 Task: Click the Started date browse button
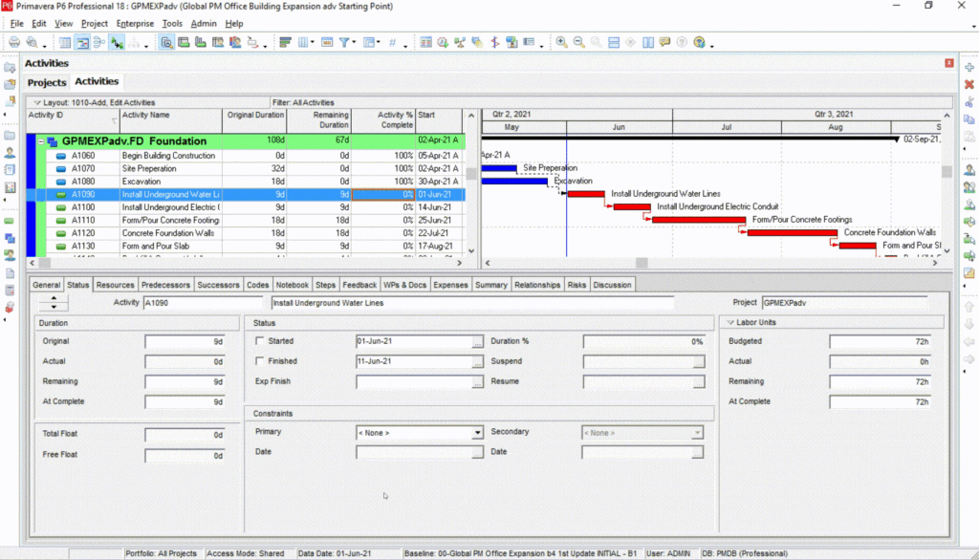[477, 342]
